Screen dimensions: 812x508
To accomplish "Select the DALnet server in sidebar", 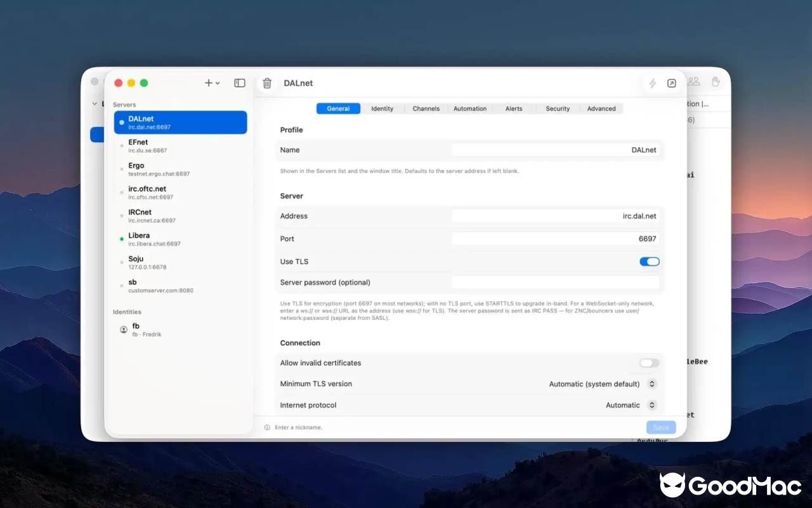I will (x=181, y=123).
